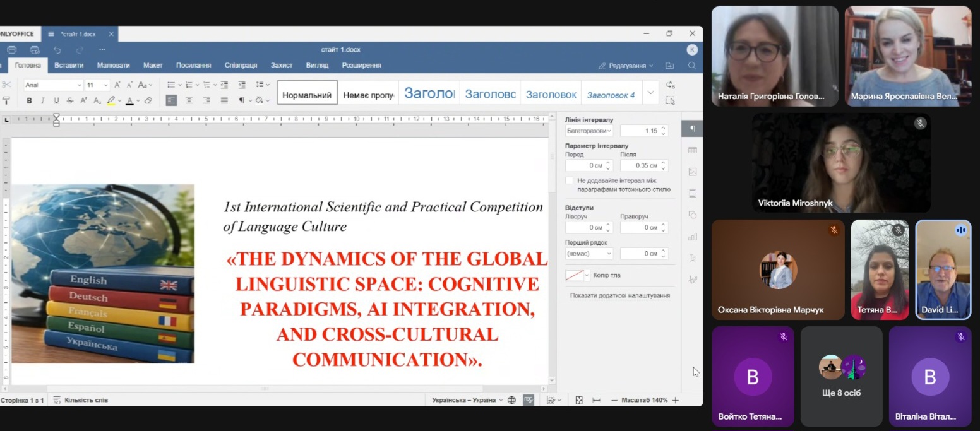Image resolution: width=980 pixels, height=431 pixels.
Task: Apply the Заголовок 4 style
Action: 611,93
